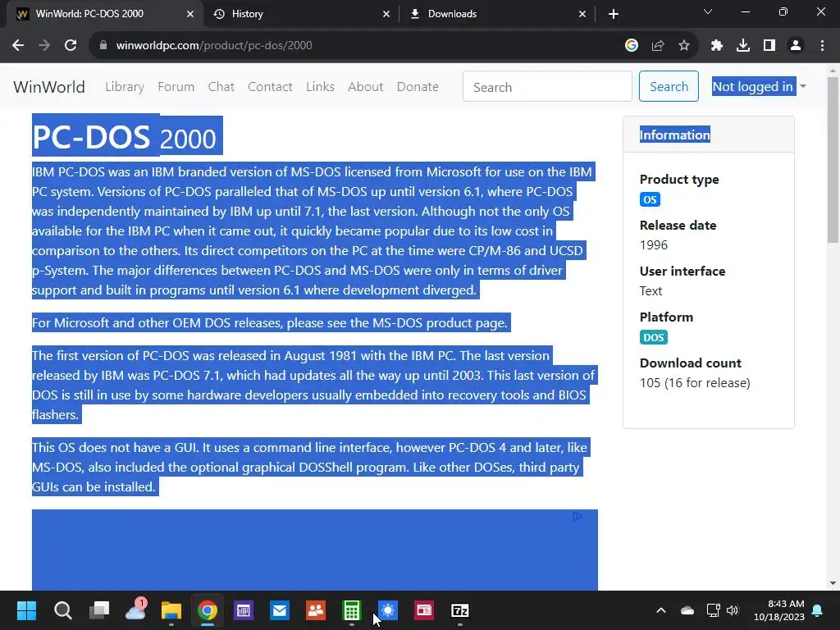Open the orange people app on taskbar
This screenshot has width=840, height=630.
click(x=316, y=610)
